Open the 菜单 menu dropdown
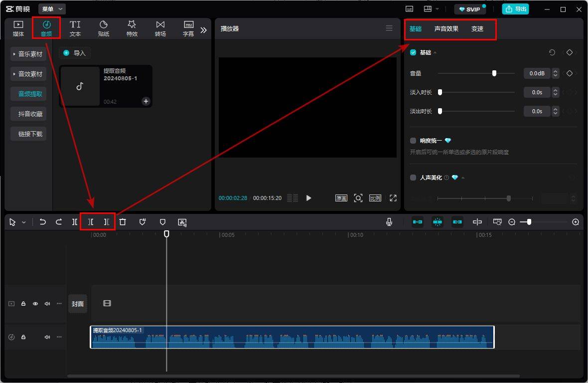 coord(52,9)
